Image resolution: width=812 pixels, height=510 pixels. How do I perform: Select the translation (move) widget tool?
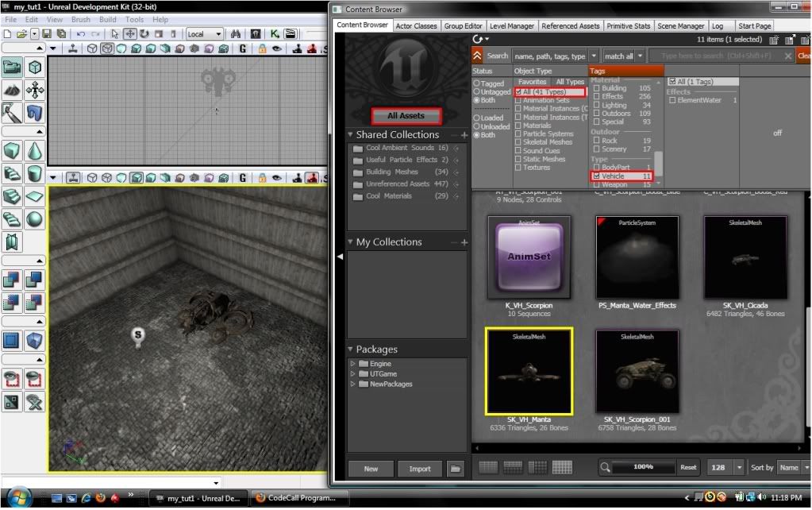129,34
